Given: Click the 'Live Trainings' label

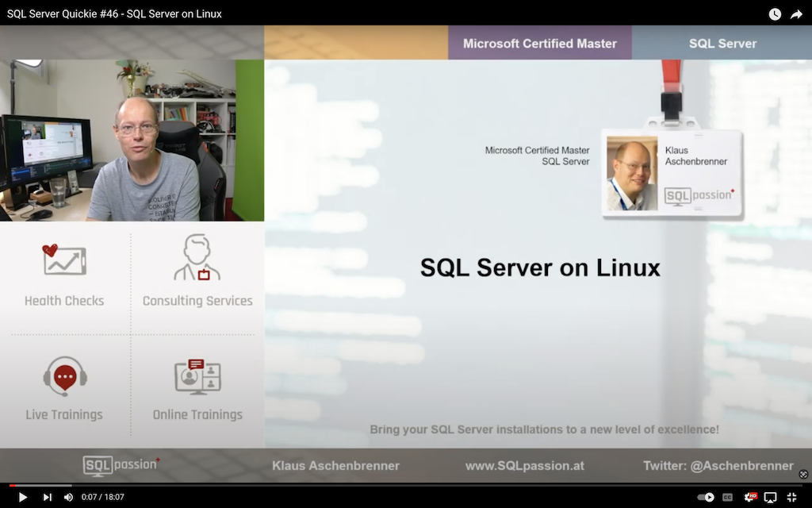Looking at the screenshot, I should coord(64,414).
